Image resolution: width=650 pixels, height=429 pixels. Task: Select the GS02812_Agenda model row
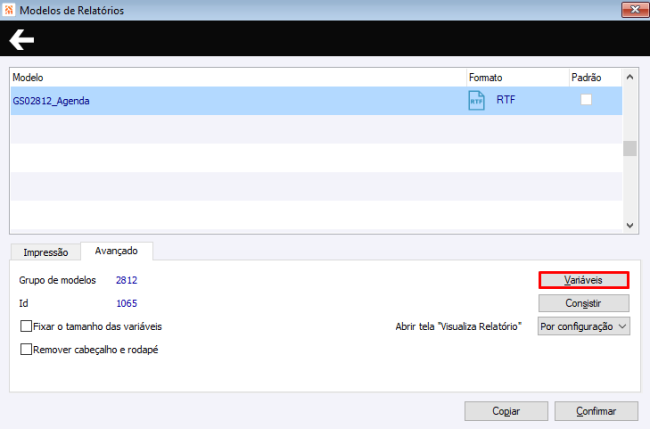pyautogui.click(x=316, y=100)
